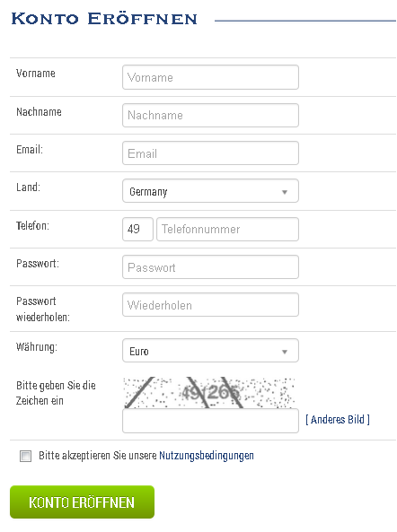Click the 'Passwort wiederholen:' label text
Screen dimensions: 397x532
click(x=43, y=310)
